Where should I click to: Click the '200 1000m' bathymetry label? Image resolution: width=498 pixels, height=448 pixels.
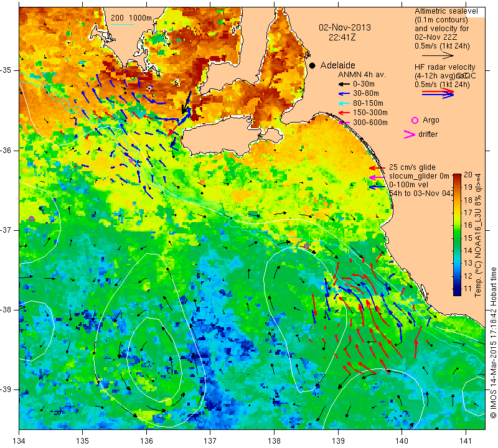[131, 18]
